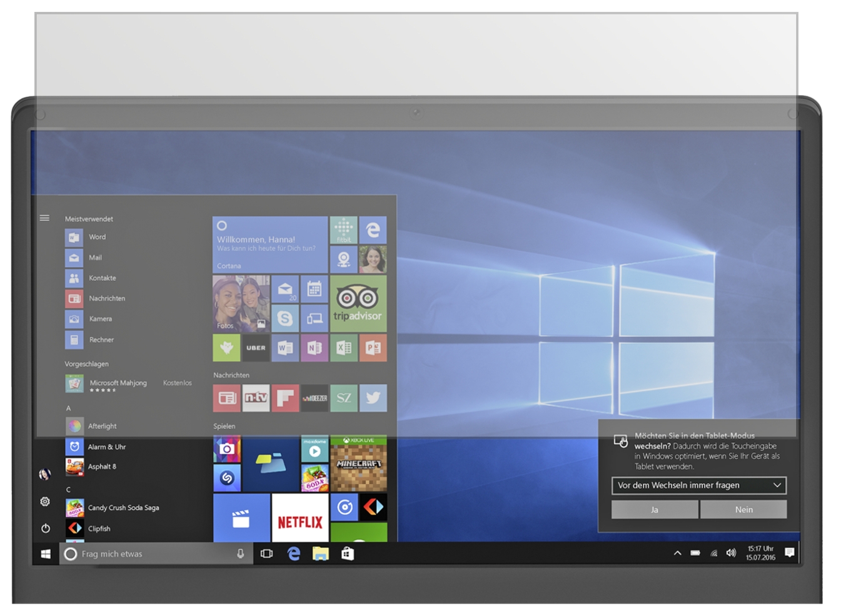Open Task View on the taskbar
This screenshot has height=616, width=846.
pyautogui.click(x=267, y=553)
